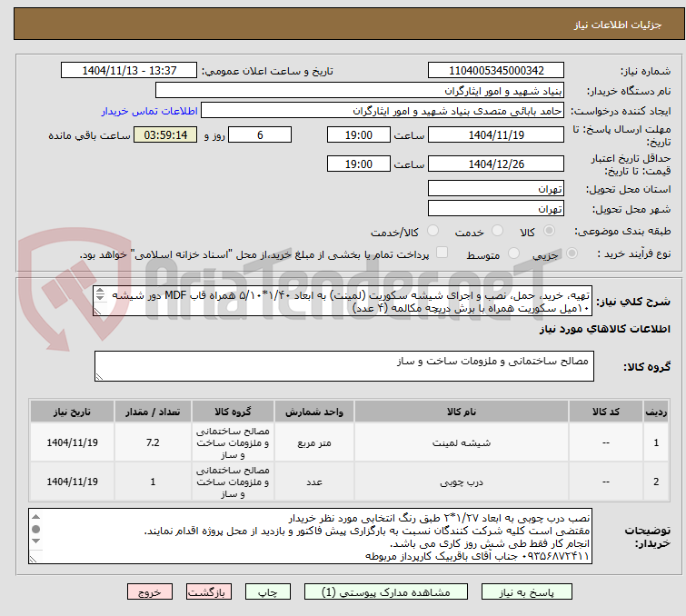Click the چاپ print button
The height and width of the screenshot is (616, 686).
(268, 592)
